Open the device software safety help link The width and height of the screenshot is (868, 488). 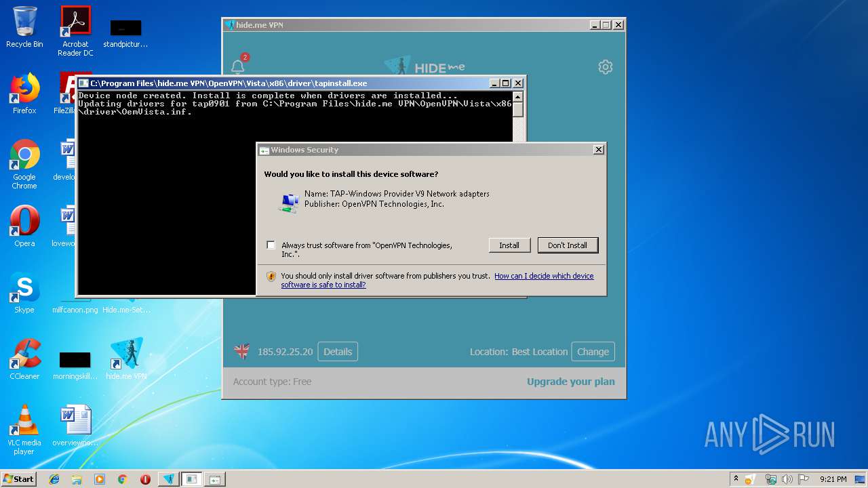pos(437,281)
